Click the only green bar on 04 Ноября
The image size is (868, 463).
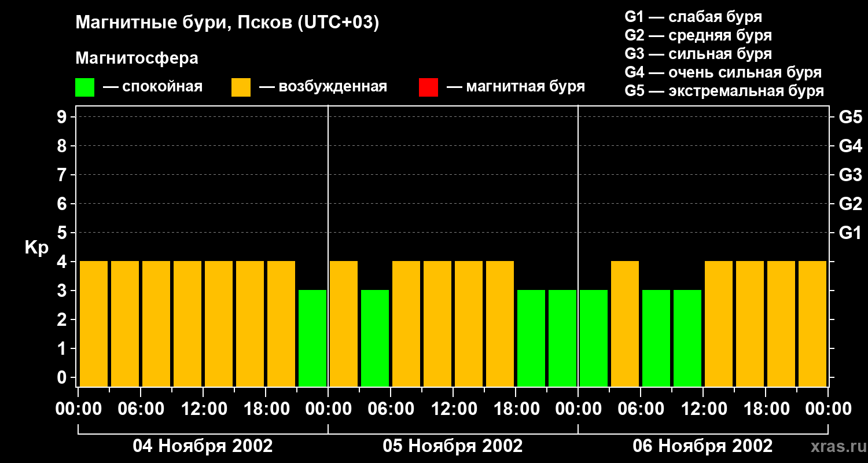312,338
